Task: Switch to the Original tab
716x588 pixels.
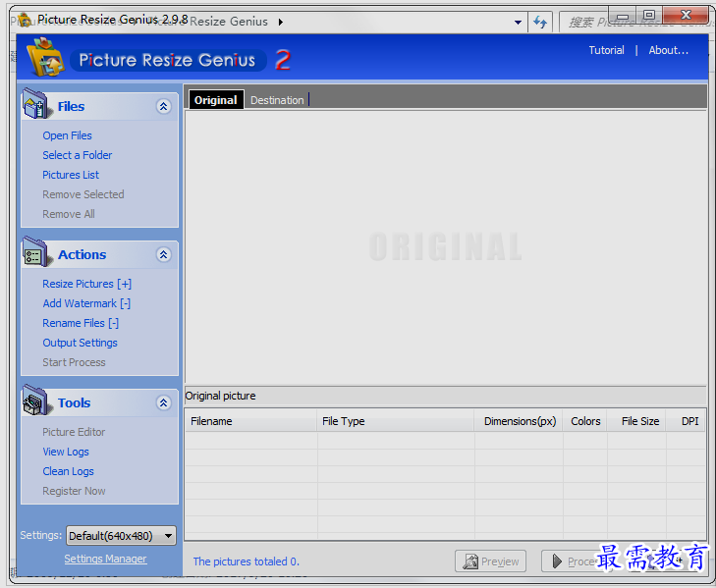Action: click(x=215, y=100)
